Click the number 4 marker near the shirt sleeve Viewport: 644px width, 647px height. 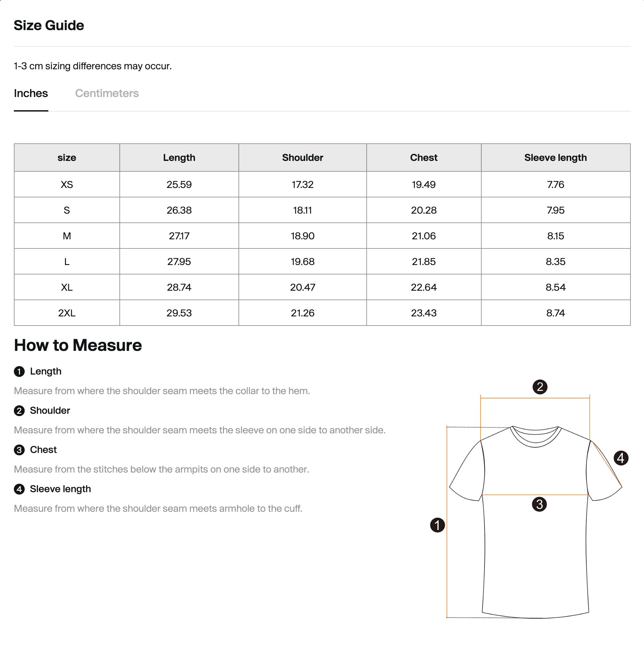[x=621, y=458]
